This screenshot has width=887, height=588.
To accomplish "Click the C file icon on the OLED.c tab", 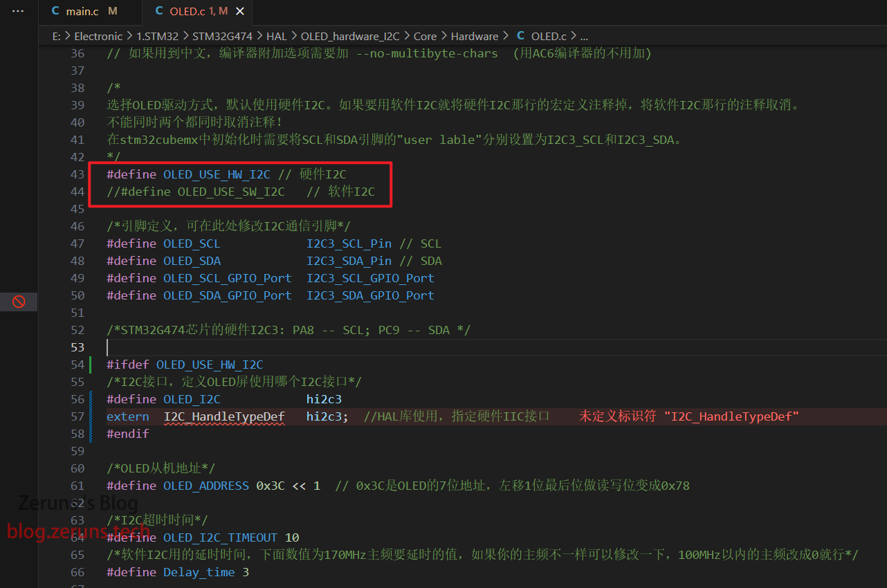I will 159,12.
